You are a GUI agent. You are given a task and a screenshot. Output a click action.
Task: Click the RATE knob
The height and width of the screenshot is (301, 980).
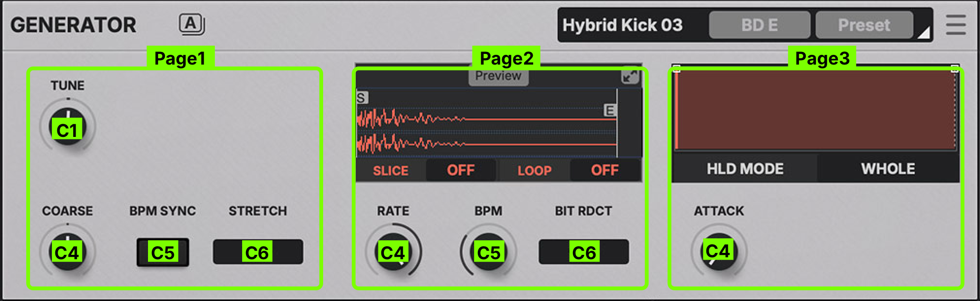[x=393, y=251]
